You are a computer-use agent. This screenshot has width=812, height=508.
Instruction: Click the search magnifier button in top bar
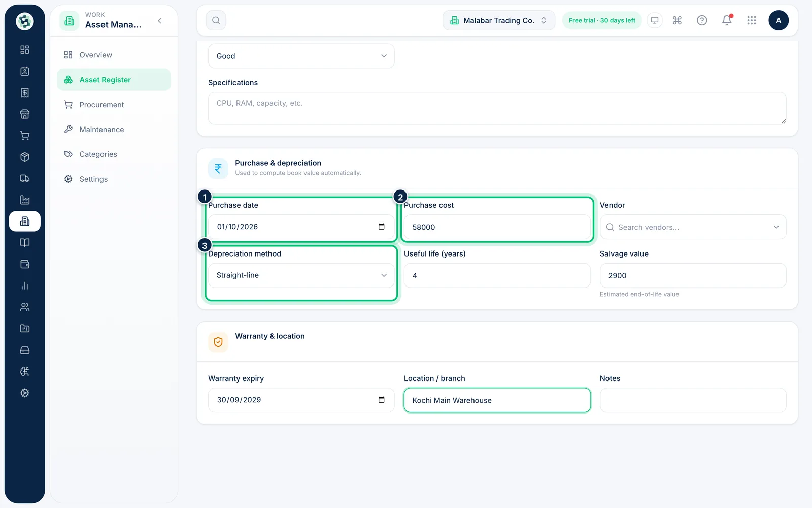216,20
